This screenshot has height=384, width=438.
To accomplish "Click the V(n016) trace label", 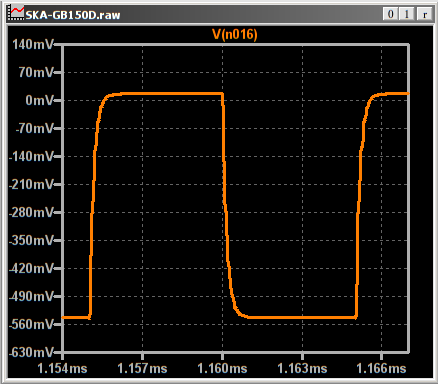I will [235, 34].
